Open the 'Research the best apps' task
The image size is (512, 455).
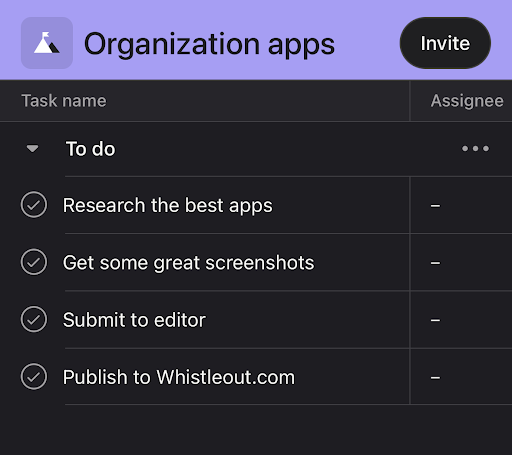tap(168, 205)
